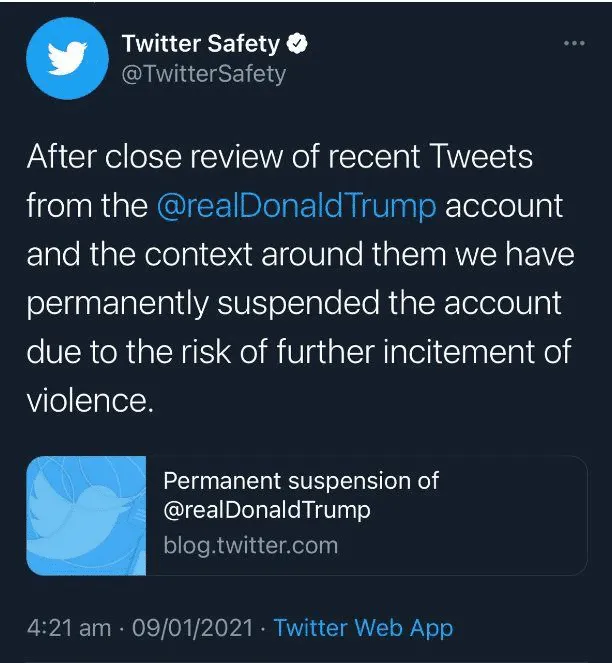This screenshot has height=663, width=612.
Task: Open the @realDonaldTrump mention in the tweet text
Action: click(297, 206)
